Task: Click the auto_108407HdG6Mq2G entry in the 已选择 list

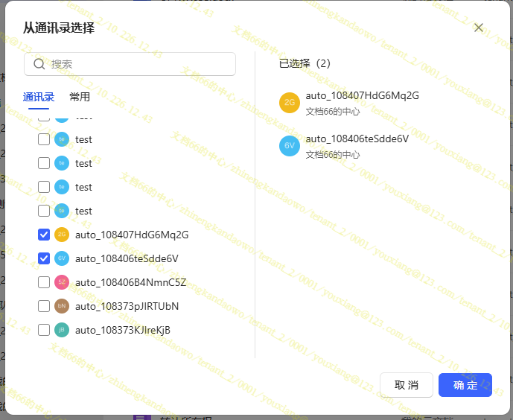Action: 362,95
